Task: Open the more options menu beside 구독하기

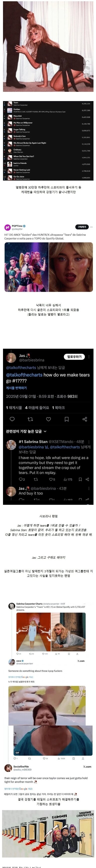Action: pyautogui.click(x=91, y=227)
